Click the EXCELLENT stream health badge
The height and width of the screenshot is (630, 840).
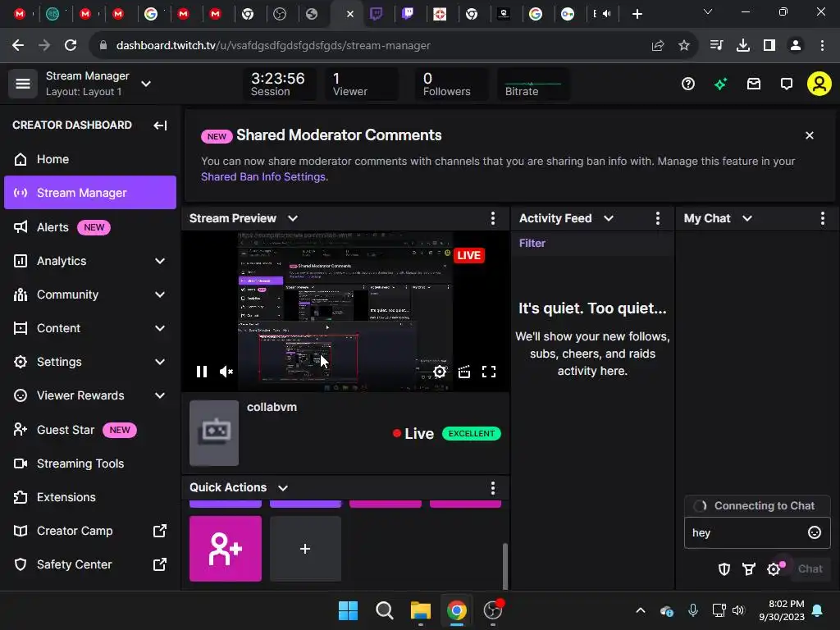click(x=472, y=433)
